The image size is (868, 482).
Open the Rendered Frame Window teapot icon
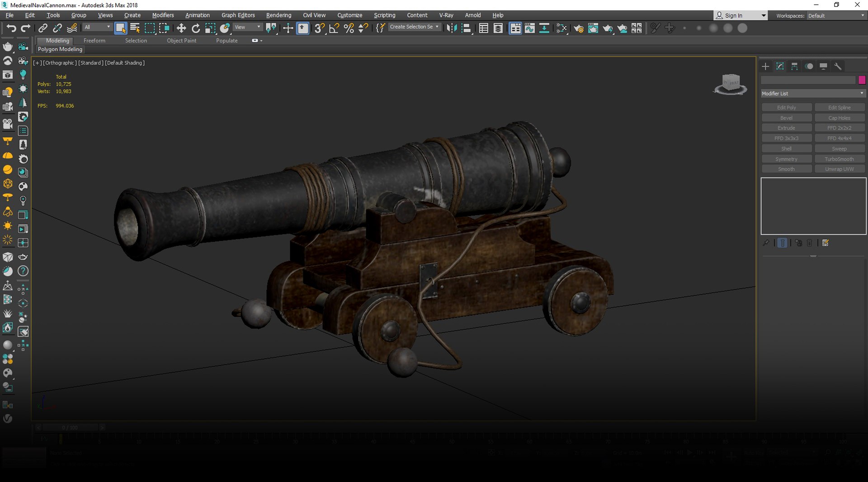click(x=593, y=28)
